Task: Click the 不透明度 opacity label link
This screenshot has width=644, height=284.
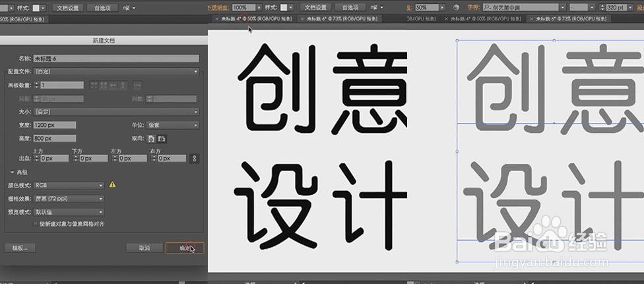Action: 219,7
